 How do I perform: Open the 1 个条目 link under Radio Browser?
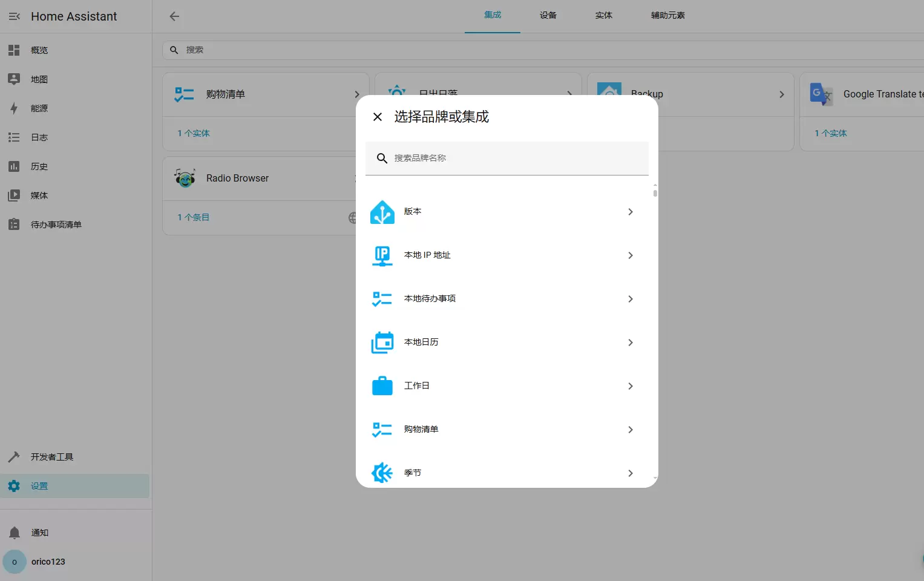click(x=194, y=217)
